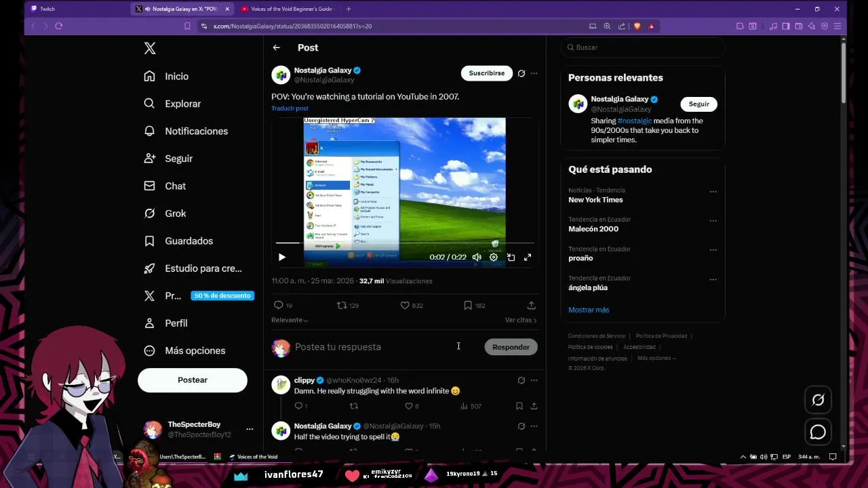
Task: Click the Responder button
Action: pos(511,347)
